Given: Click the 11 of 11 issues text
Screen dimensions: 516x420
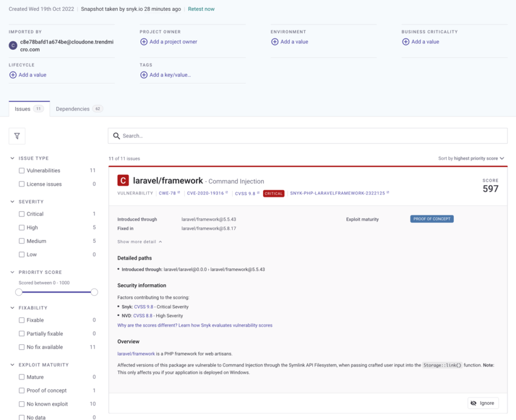Looking at the screenshot, I should [x=124, y=158].
